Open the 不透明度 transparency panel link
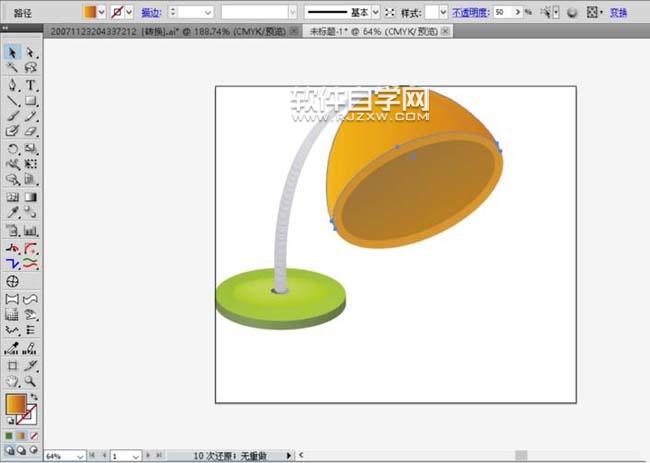 471,13
